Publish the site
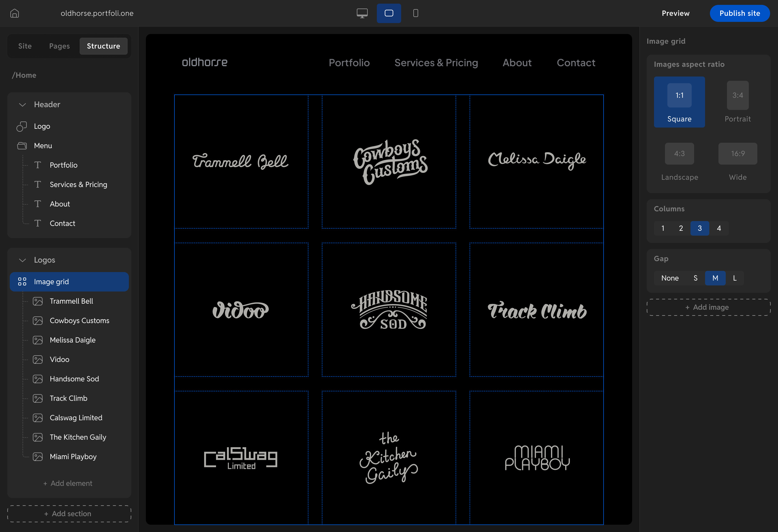778x532 pixels. (740, 13)
